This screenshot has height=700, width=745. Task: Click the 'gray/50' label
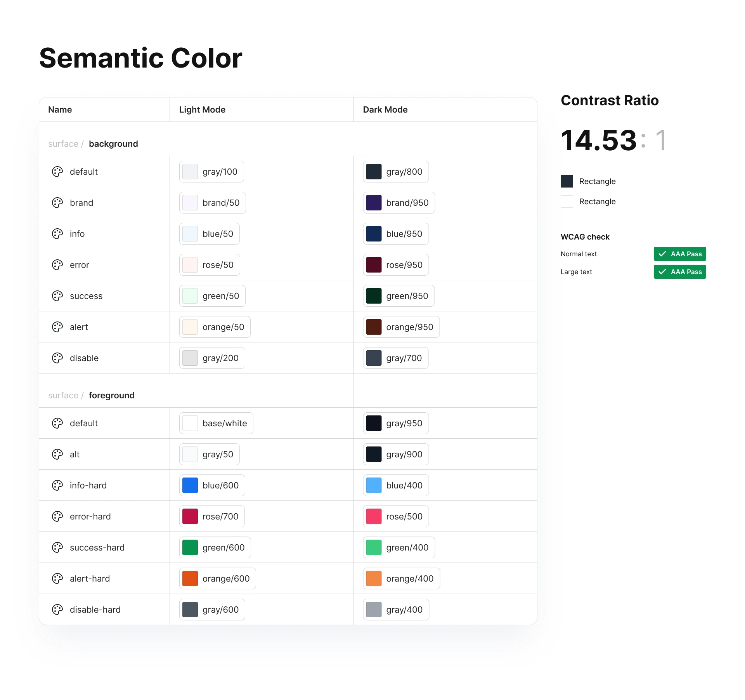218,454
